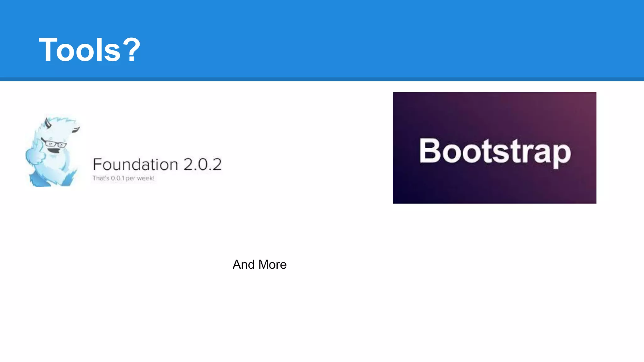644x362 pixels.
Task: Click the word Foundation
Action: pos(136,164)
